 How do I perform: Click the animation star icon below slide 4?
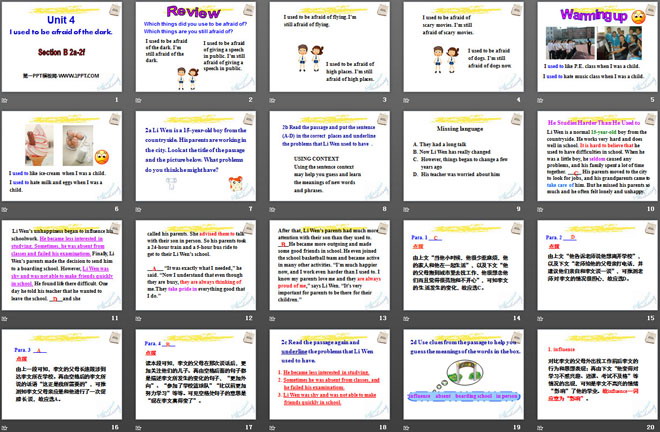click(x=406, y=100)
